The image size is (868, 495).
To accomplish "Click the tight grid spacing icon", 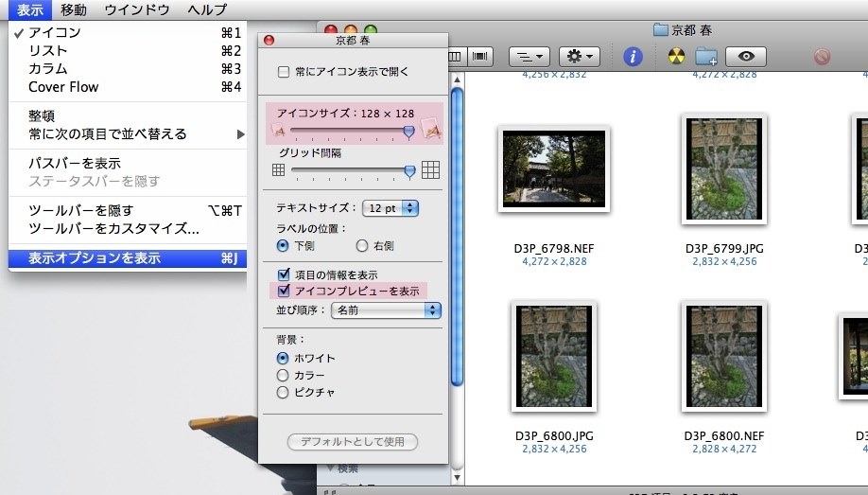I will coord(278,170).
